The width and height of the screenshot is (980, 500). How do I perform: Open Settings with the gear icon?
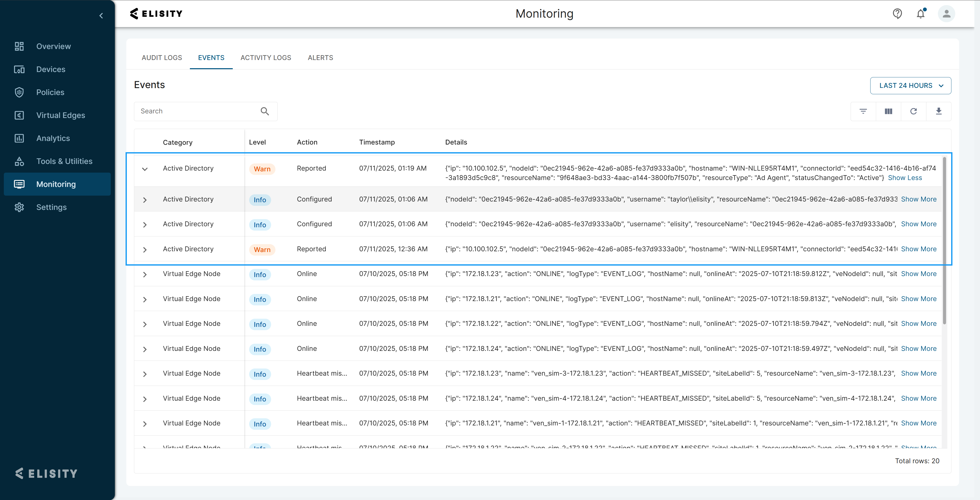click(x=19, y=207)
